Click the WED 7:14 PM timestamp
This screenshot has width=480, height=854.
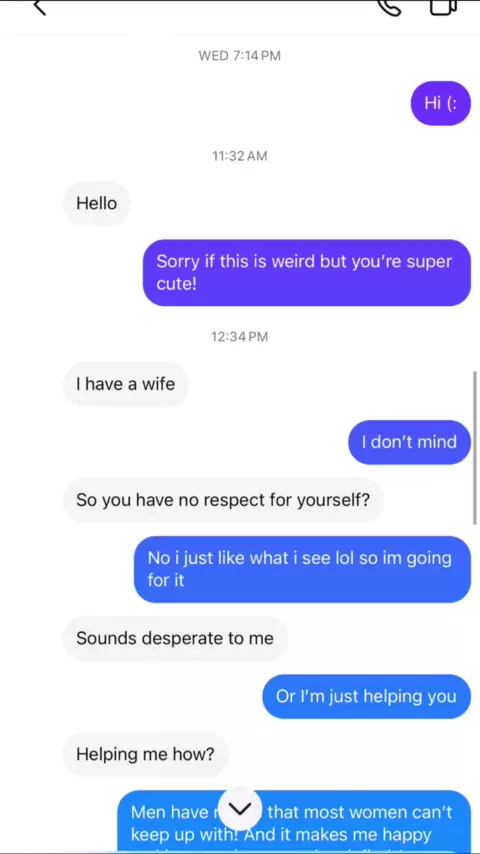point(240,56)
